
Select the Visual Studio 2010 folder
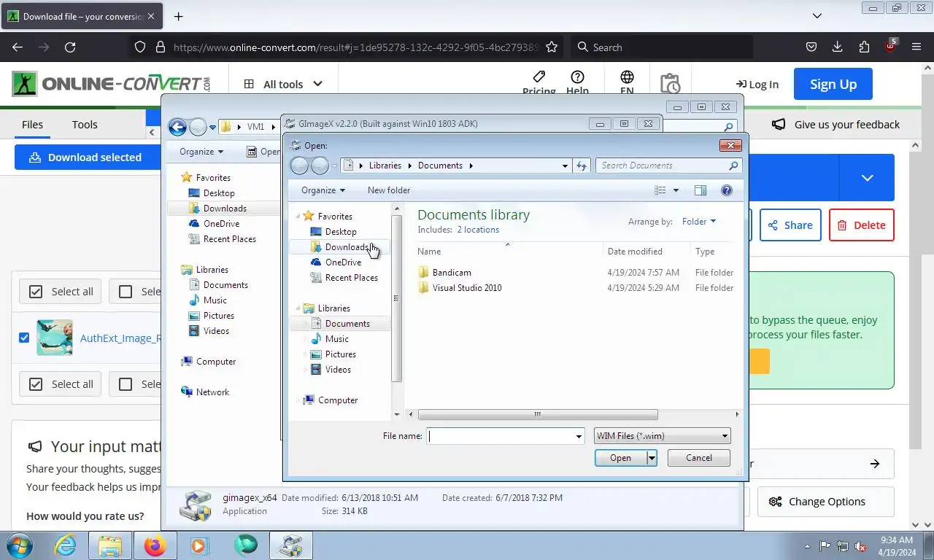(x=466, y=288)
